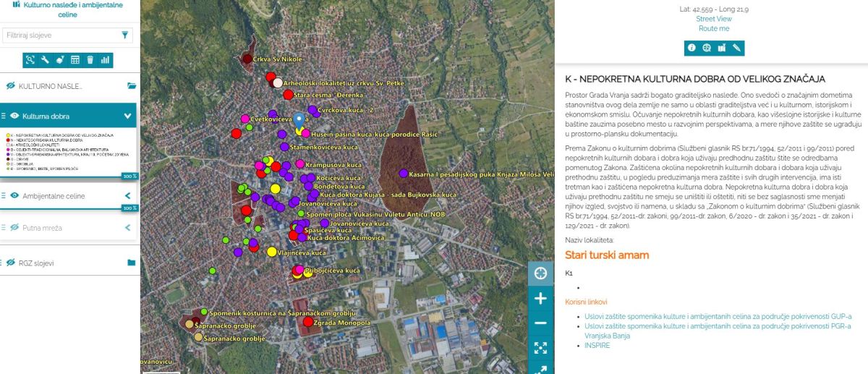868x374 pixels.
Task: Open the bar chart tool in left toolbar
Action: 106,60
